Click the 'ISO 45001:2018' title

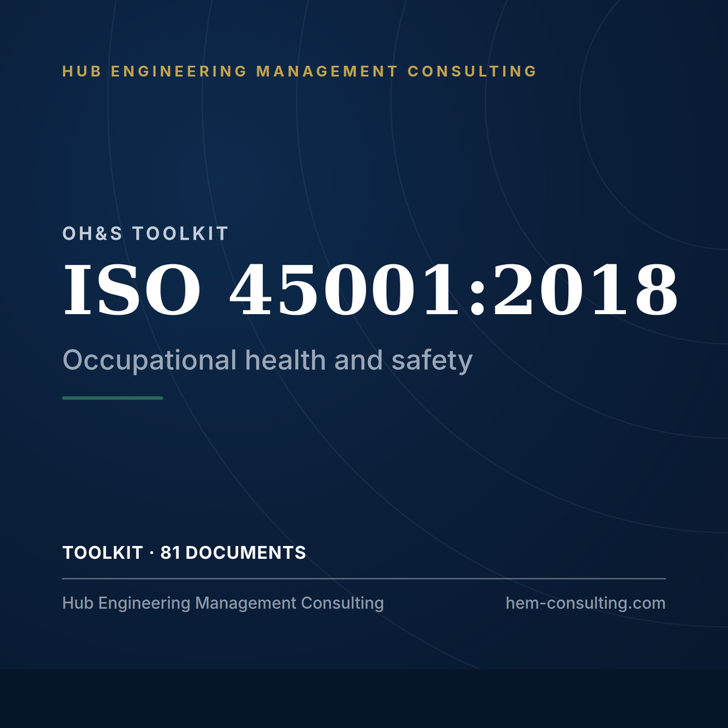pyautogui.click(x=370, y=290)
